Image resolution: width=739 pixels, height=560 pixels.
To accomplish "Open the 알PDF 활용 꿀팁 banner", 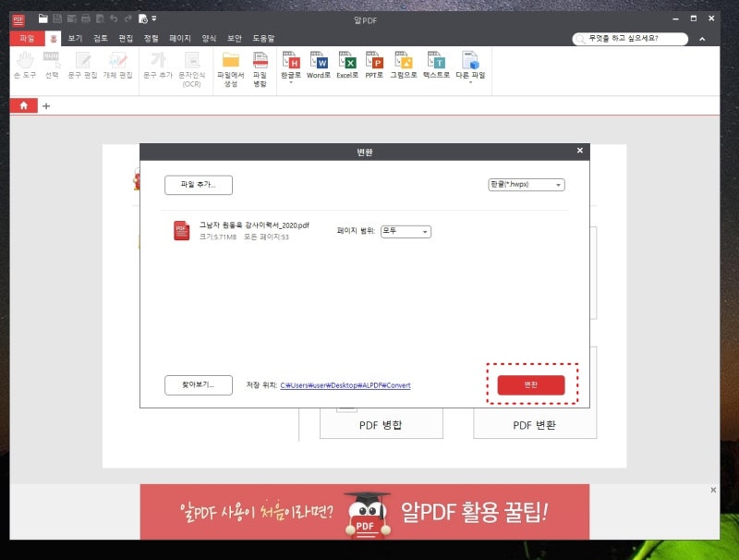I will pos(365,512).
